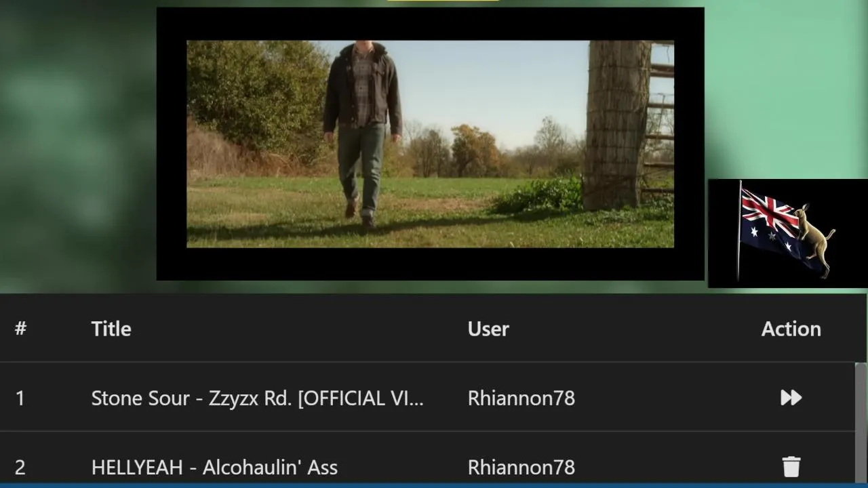The width and height of the screenshot is (868, 488).
Task: Click the silo tower in the video frame
Action: pyautogui.click(x=617, y=125)
